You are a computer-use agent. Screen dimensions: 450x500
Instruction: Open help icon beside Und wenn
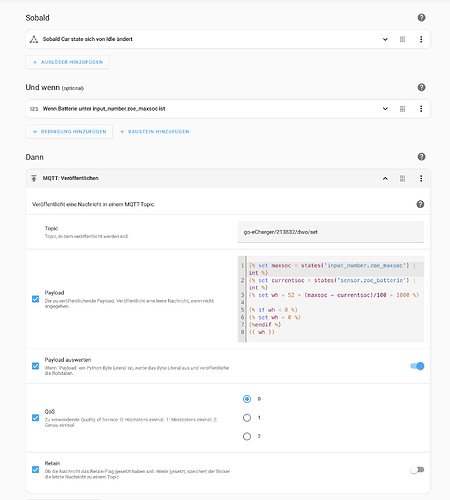click(421, 87)
